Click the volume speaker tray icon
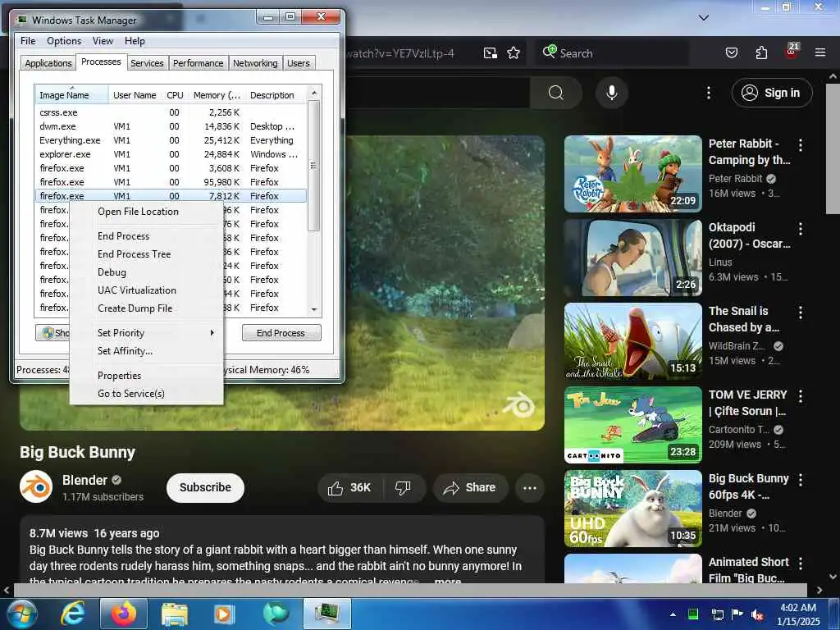840x630 pixels. [757, 614]
